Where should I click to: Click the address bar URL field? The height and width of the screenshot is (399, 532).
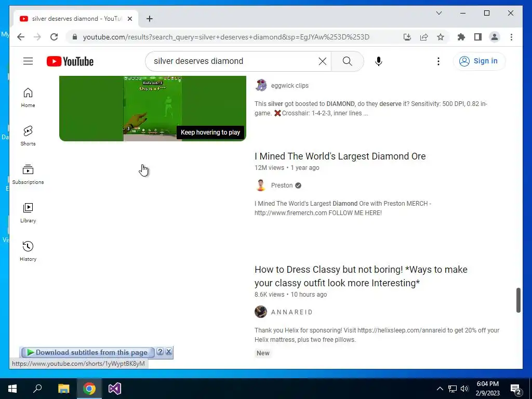[x=226, y=37]
